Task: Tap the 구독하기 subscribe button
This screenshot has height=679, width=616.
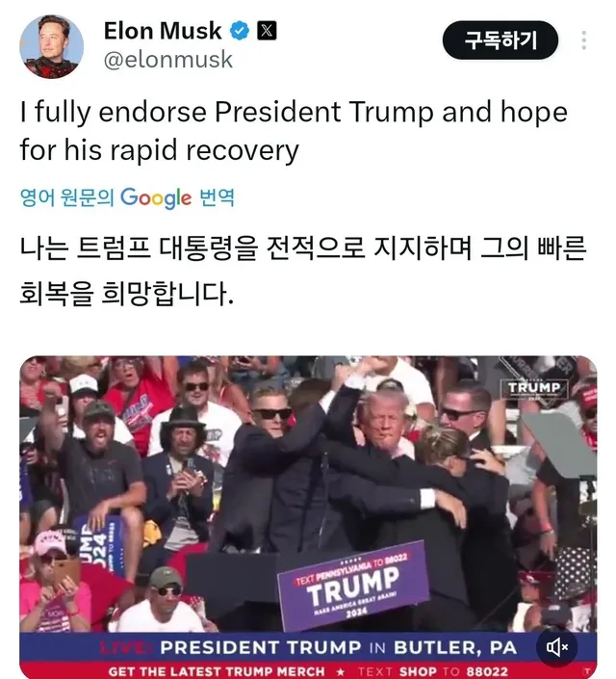Action: (x=500, y=40)
